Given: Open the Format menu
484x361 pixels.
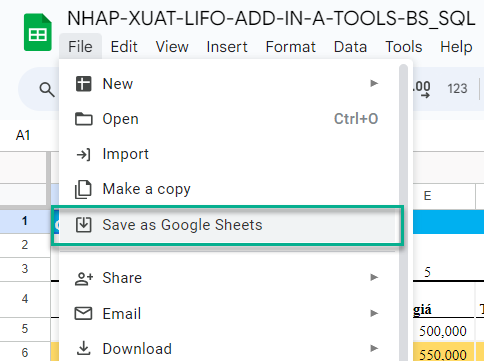Looking at the screenshot, I should click(x=291, y=47).
